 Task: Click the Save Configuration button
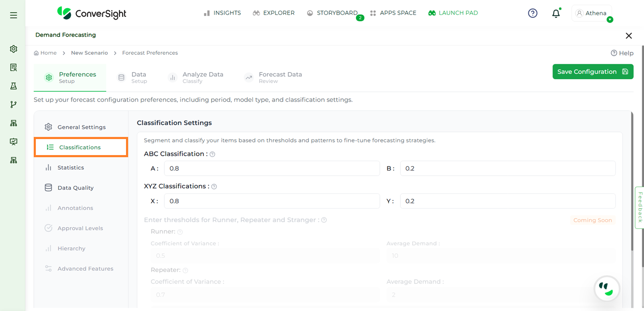pos(593,72)
